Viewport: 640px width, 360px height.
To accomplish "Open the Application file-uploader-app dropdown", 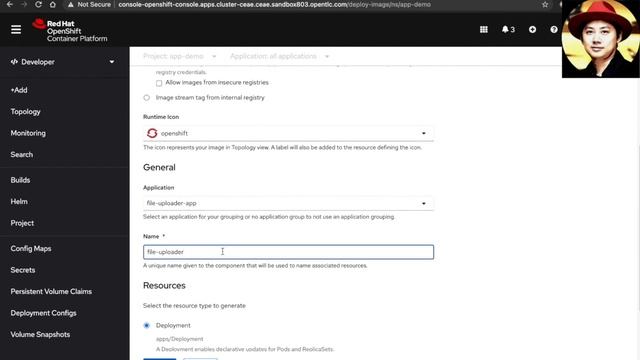I will (288, 203).
